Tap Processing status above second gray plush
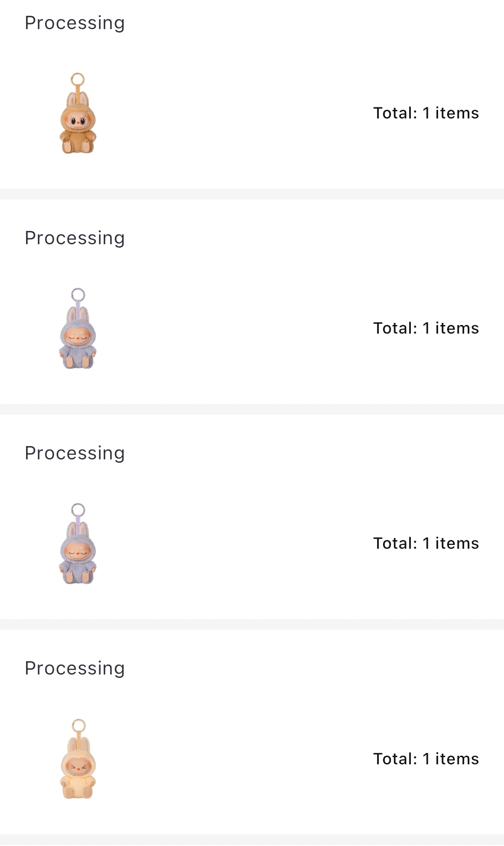 (x=75, y=453)
